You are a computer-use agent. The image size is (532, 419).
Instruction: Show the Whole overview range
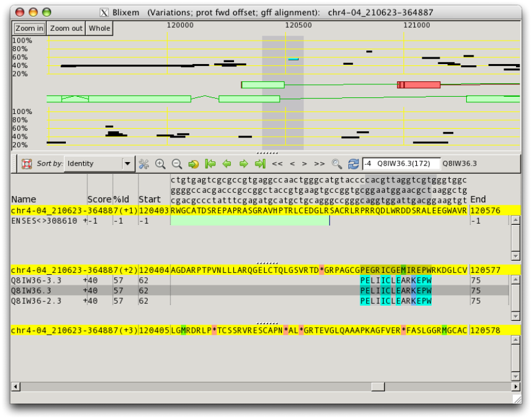pos(99,28)
